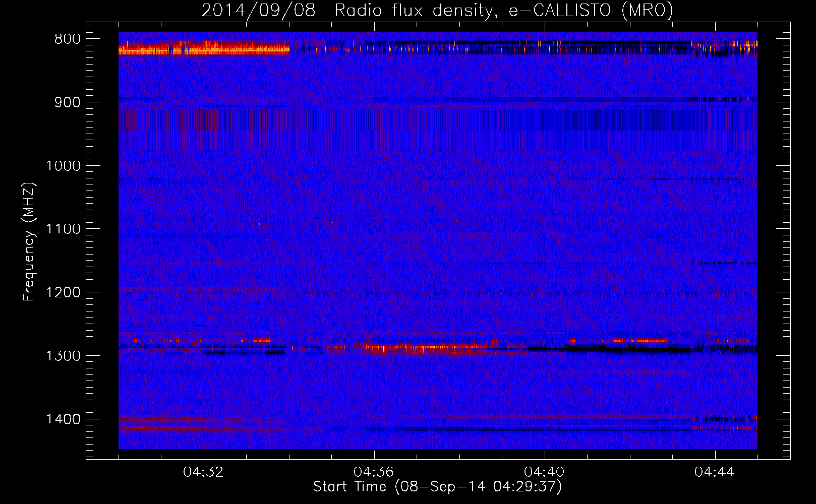Click the 1200 frequency tick label
Image resolution: width=816 pixels, height=504 pixels.
point(63,292)
